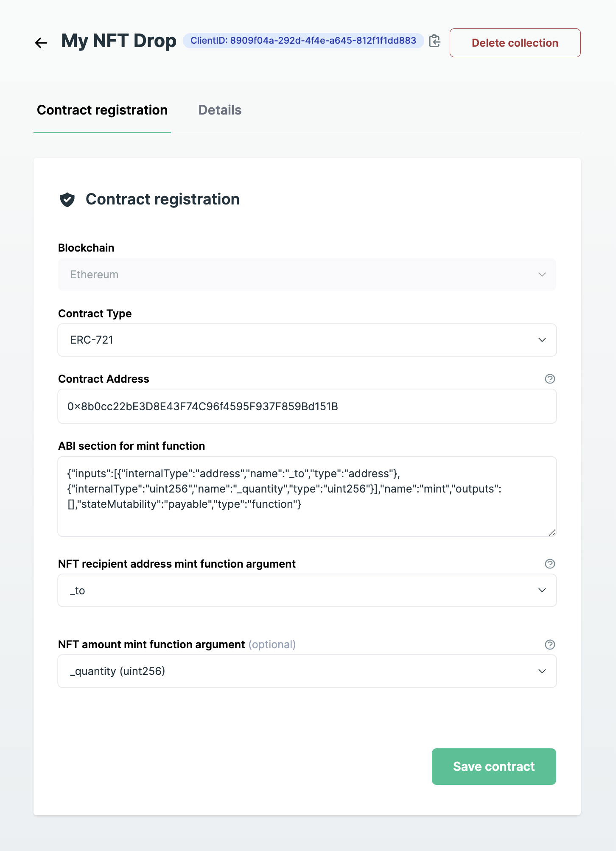Open the _quantity (uint256) amount dropdown
616x851 pixels.
(x=307, y=671)
